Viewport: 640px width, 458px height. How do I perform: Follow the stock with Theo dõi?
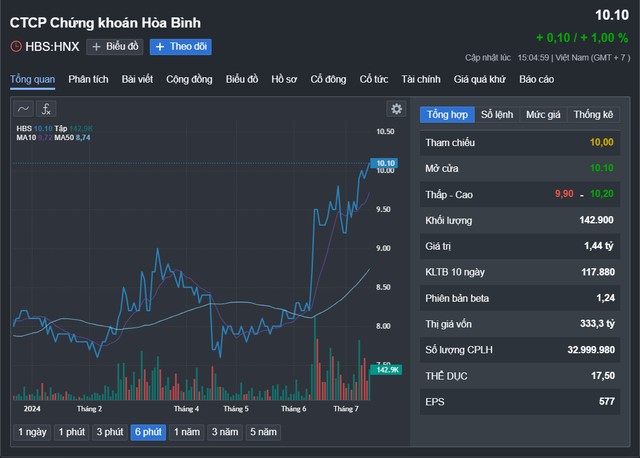point(180,47)
